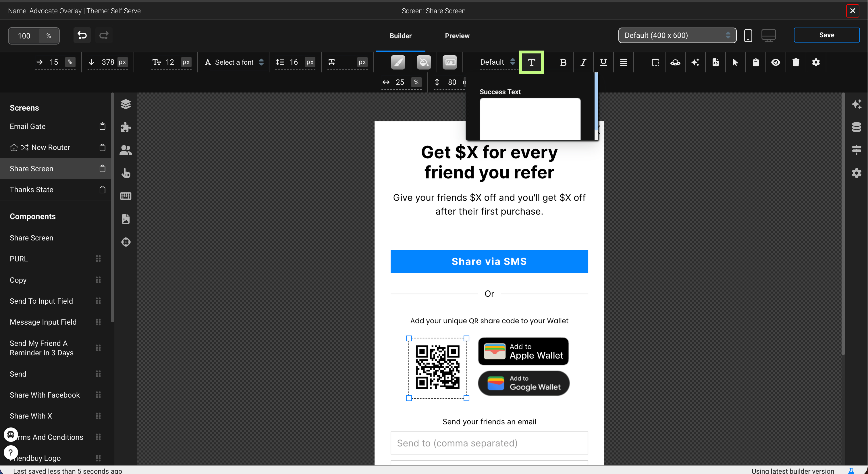Toggle italic text formatting
The height and width of the screenshot is (474, 868).
point(583,62)
